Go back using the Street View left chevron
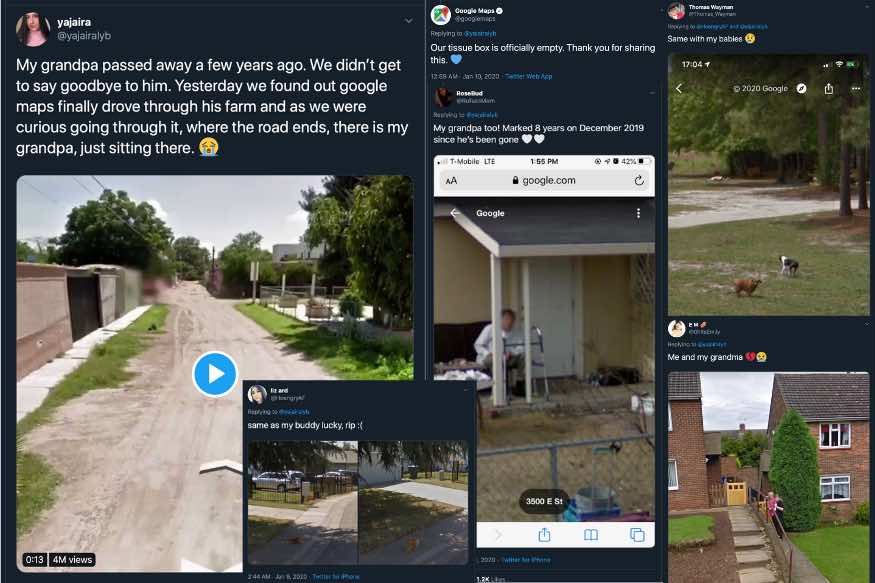The image size is (875, 583). [679, 88]
